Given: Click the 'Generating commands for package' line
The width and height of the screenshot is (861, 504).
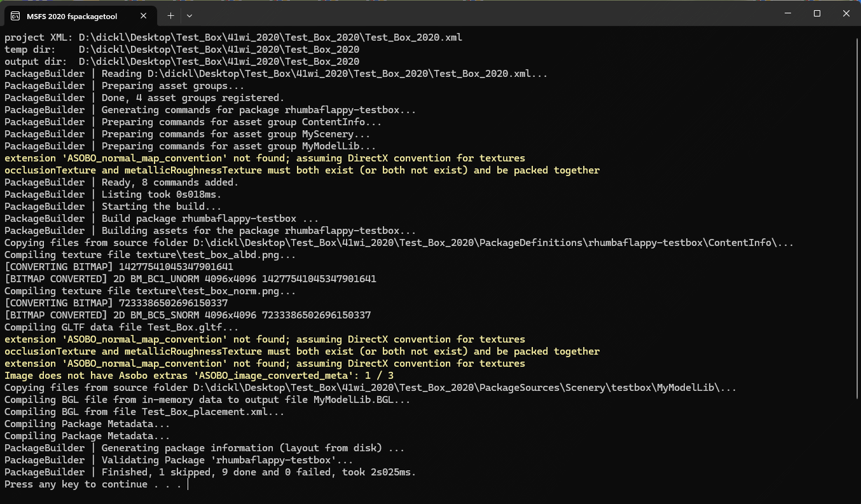Looking at the screenshot, I should pyautogui.click(x=210, y=110).
